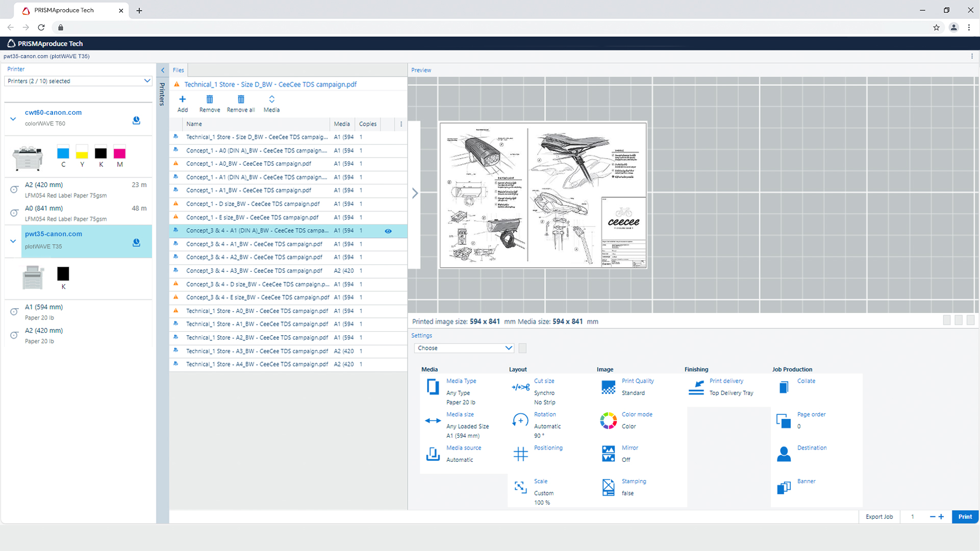
Task: Open the Settings Choose dropdown
Action: [x=464, y=348]
